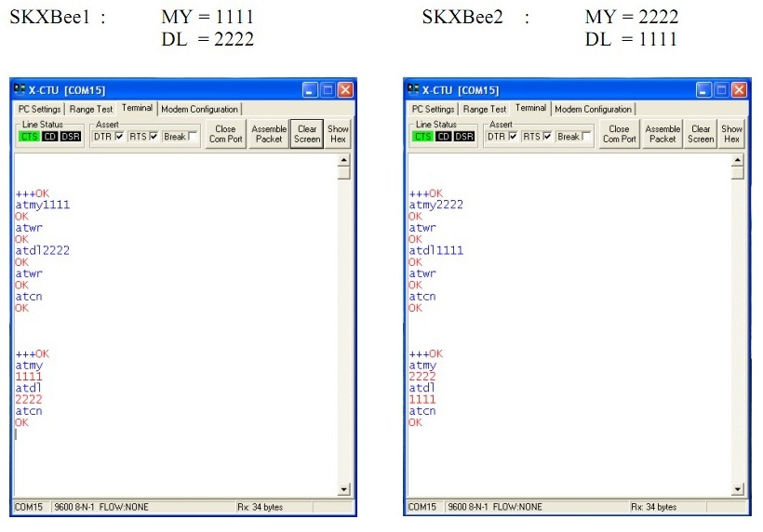Click Show Hex in left X-CTU window

(338, 134)
